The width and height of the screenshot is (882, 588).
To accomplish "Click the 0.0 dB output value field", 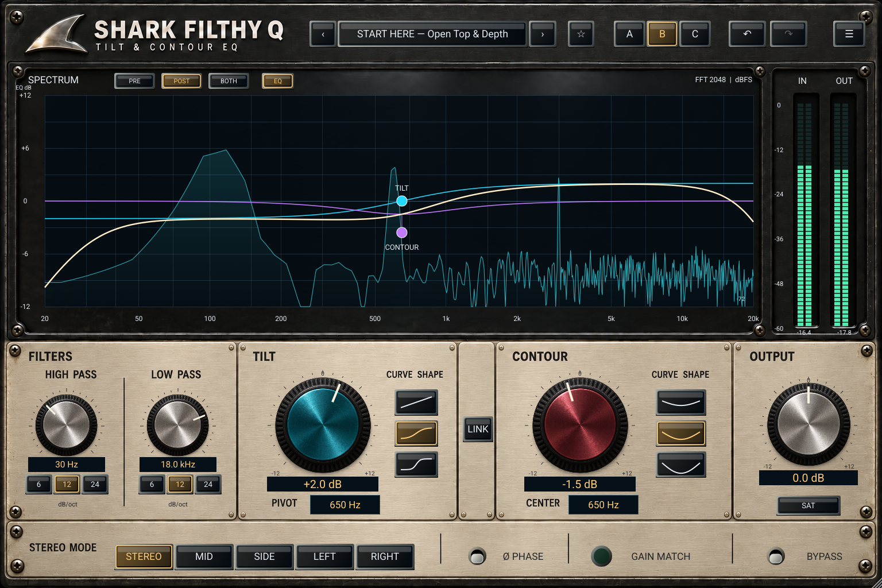I will (808, 478).
